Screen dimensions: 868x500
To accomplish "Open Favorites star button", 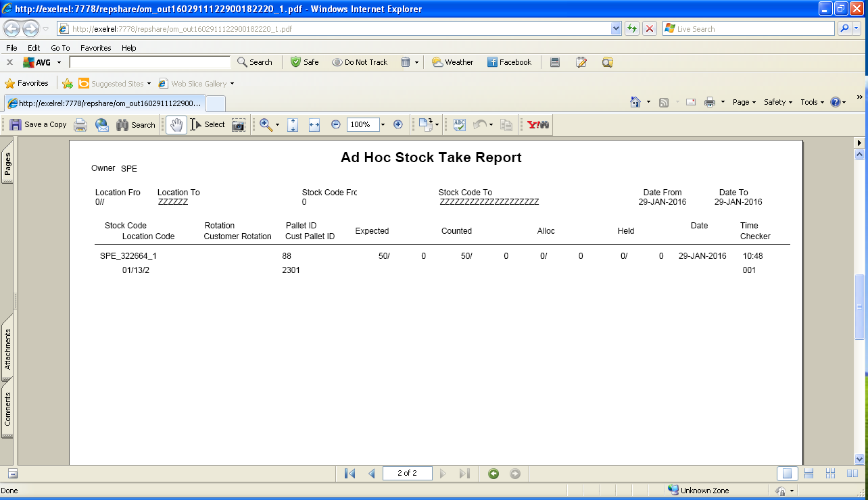I will tap(27, 84).
